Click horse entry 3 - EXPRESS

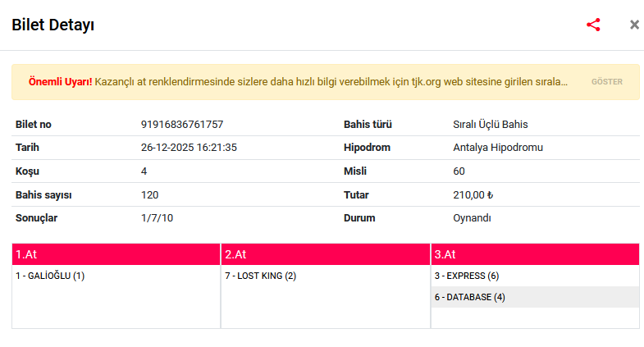click(x=466, y=276)
